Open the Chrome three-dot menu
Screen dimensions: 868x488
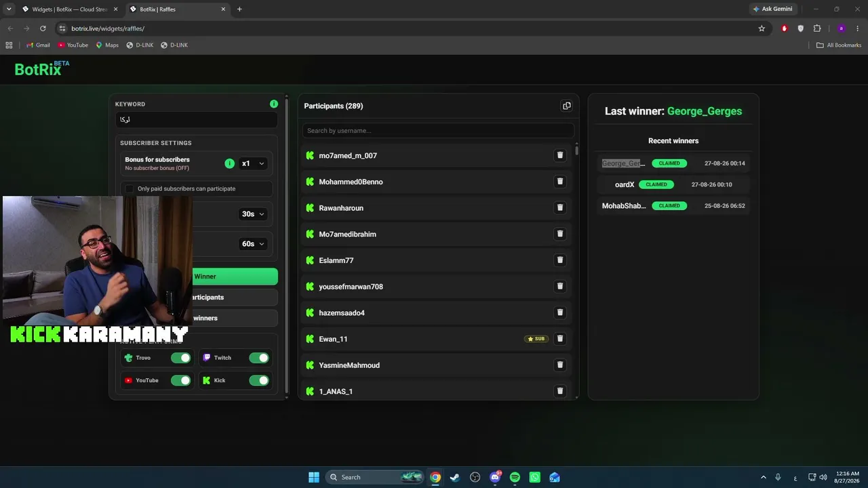[858, 28]
